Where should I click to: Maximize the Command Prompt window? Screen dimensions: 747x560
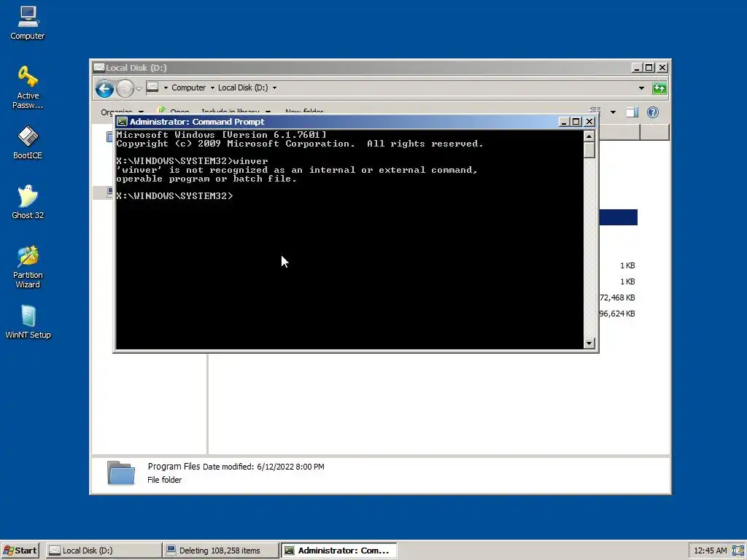tap(576, 122)
